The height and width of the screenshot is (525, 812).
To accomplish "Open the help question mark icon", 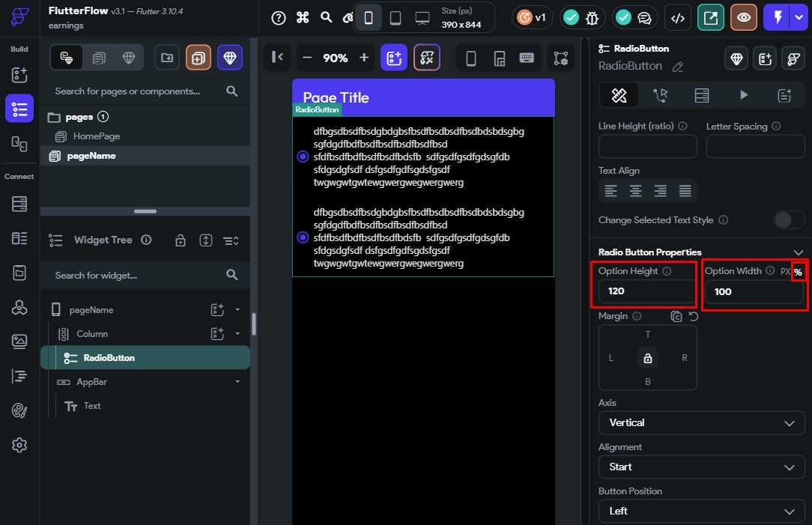I will [x=279, y=18].
